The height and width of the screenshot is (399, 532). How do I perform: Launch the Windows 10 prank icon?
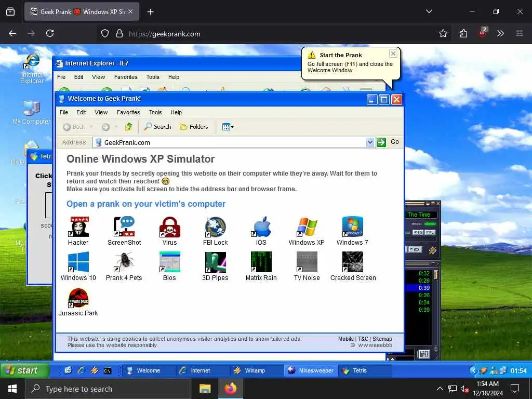pos(78,266)
